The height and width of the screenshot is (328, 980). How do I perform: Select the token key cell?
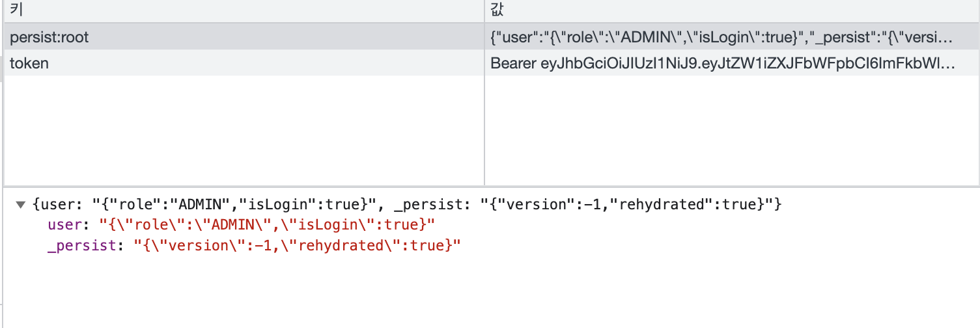click(244, 63)
